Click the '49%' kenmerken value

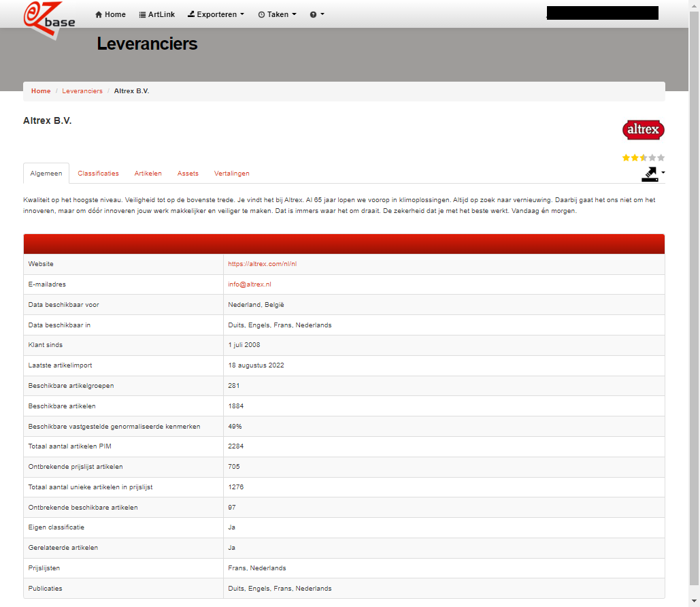235,427
